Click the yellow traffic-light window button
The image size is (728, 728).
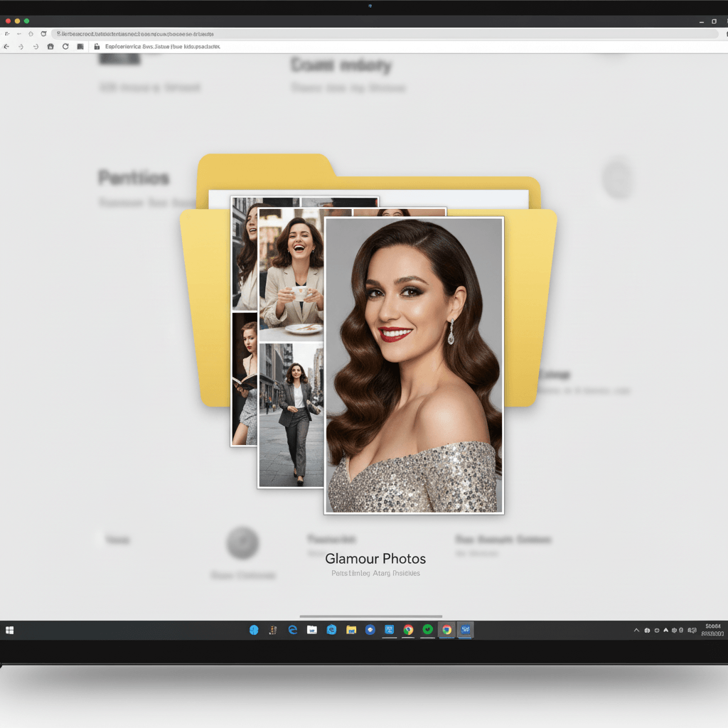[17, 21]
